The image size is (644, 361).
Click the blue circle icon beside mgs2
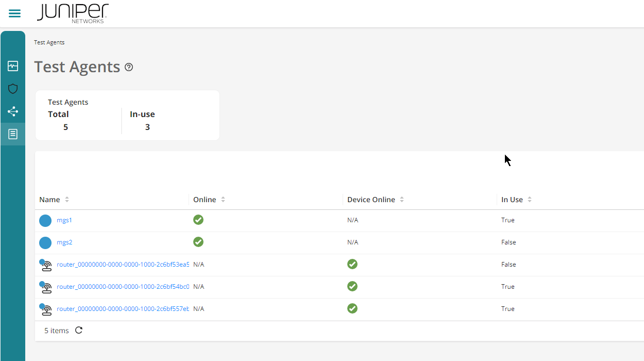[x=45, y=242]
